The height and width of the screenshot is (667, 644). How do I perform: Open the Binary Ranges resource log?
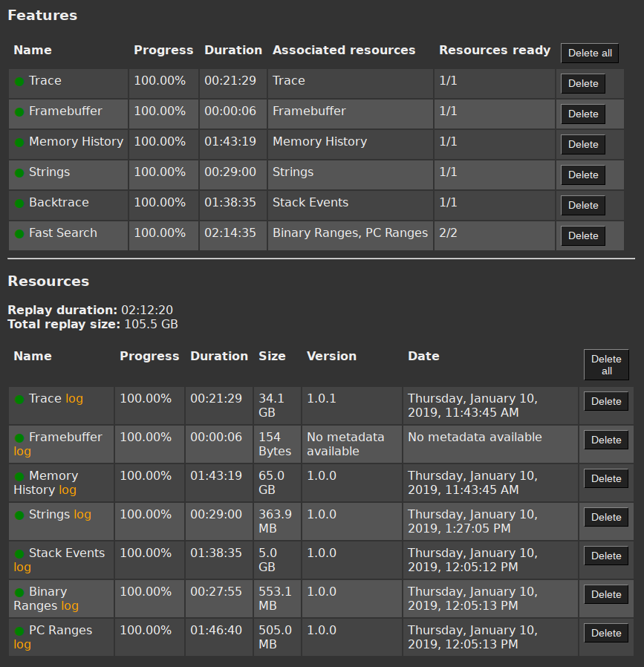coord(71,605)
